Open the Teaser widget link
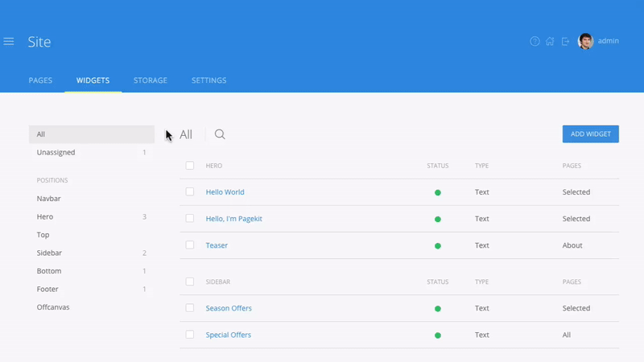The image size is (644, 362). pos(217,245)
